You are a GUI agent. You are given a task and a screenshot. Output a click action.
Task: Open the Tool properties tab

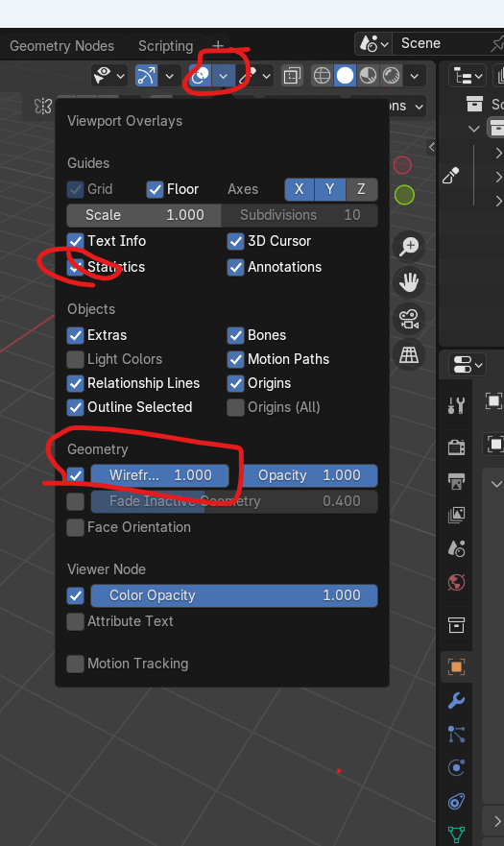[457, 404]
